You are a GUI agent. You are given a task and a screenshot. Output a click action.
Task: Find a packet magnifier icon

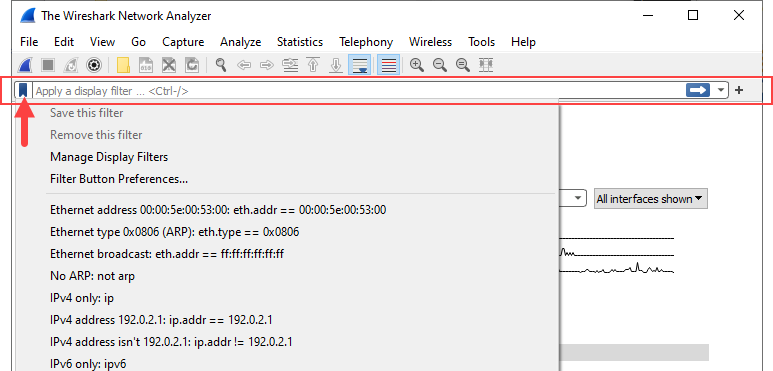220,65
